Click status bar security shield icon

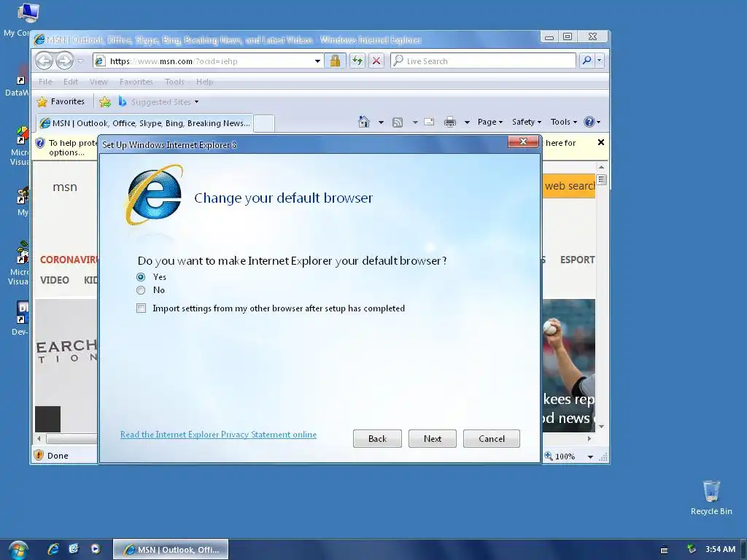(39, 455)
